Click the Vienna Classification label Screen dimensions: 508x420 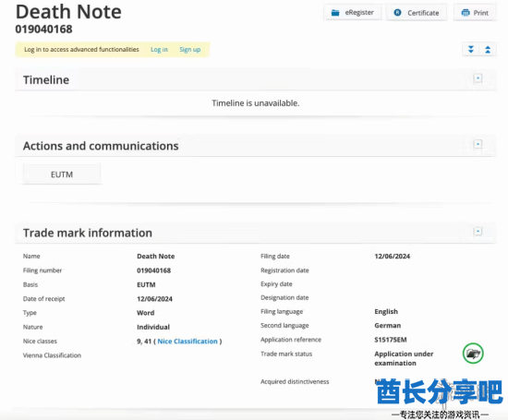[x=52, y=355]
